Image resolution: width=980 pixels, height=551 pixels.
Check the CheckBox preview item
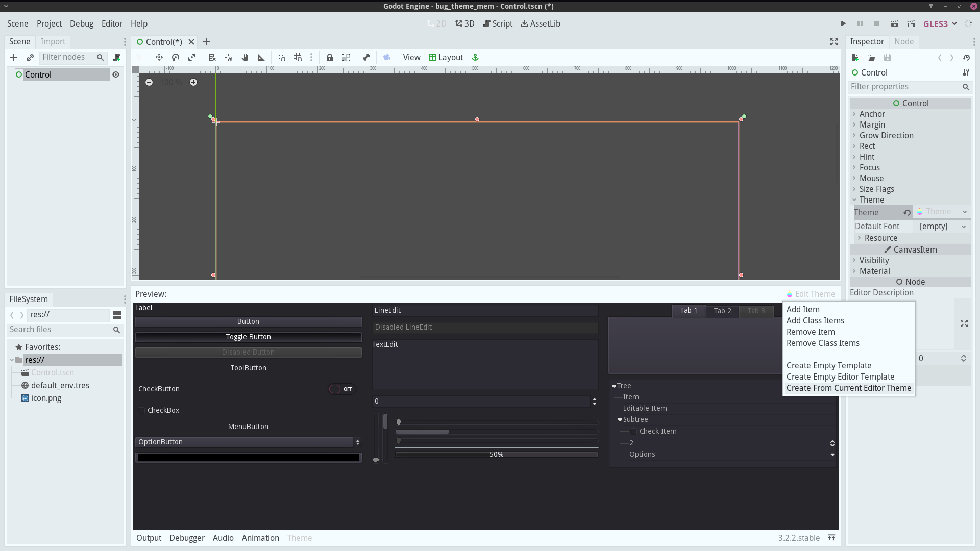[141, 410]
